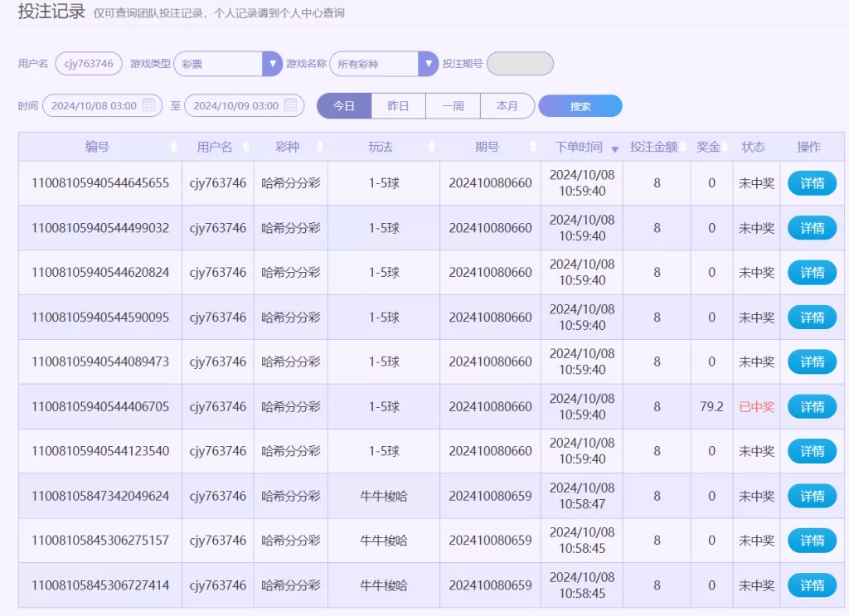Open 详情 for order ending 123540

pyautogui.click(x=813, y=451)
